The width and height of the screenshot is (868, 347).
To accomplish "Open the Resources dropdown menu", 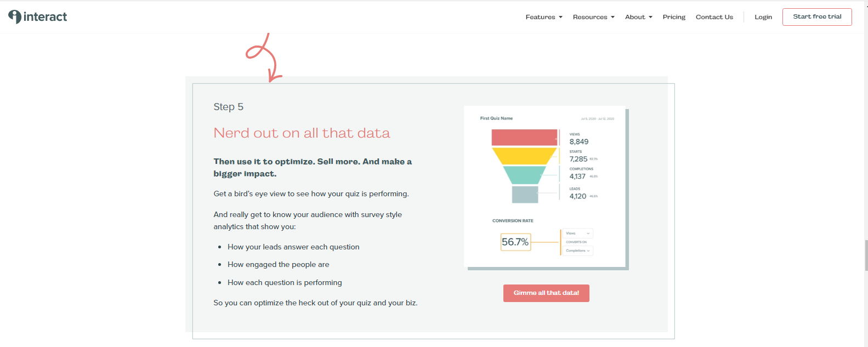I will click(x=594, y=17).
